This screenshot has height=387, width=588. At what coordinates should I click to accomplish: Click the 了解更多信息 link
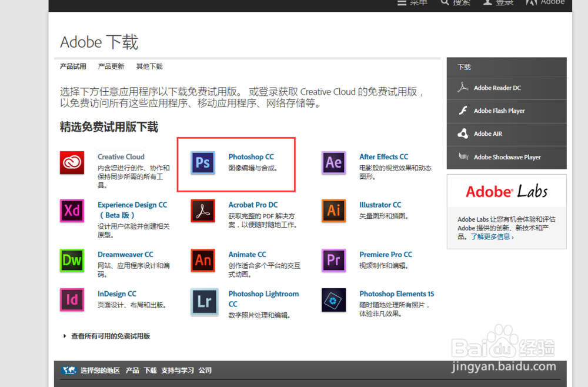coord(492,236)
